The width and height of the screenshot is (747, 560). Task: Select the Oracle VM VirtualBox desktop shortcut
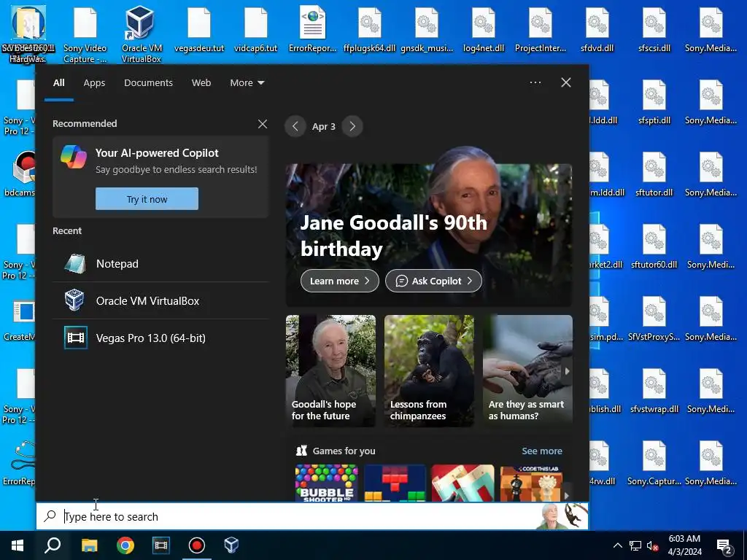(x=142, y=34)
